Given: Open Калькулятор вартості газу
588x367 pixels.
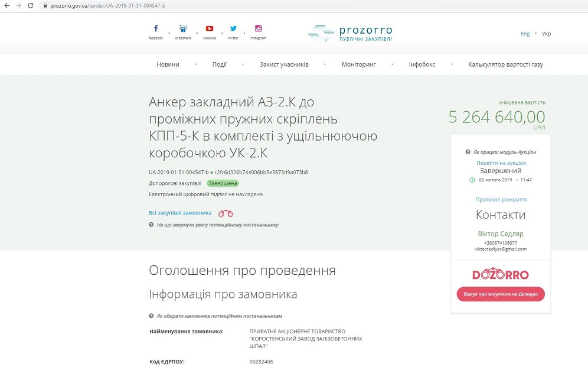Looking at the screenshot, I should 505,64.
